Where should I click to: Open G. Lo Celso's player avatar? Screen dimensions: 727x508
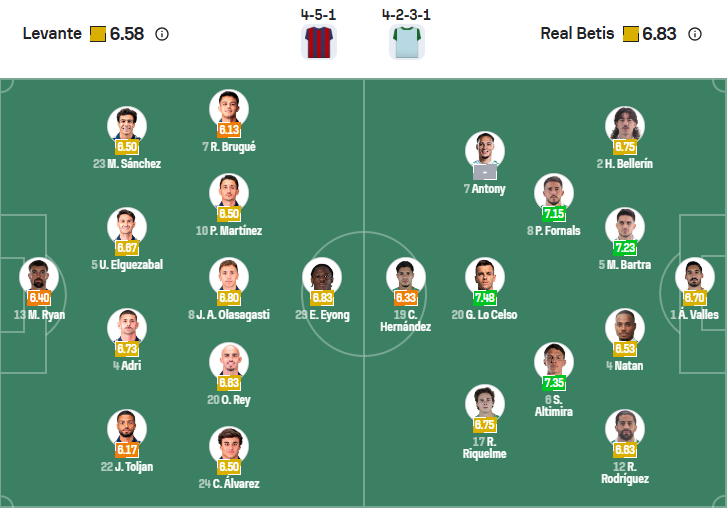pyautogui.click(x=485, y=276)
